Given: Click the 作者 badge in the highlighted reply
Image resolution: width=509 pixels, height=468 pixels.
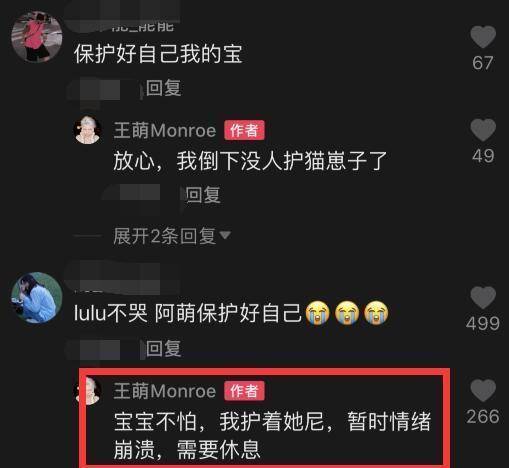Looking at the screenshot, I should click(x=244, y=391).
